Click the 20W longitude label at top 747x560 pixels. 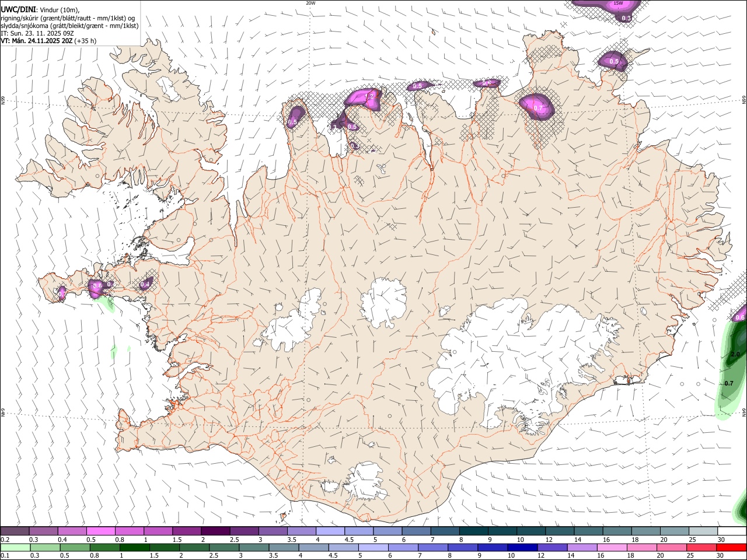point(310,3)
